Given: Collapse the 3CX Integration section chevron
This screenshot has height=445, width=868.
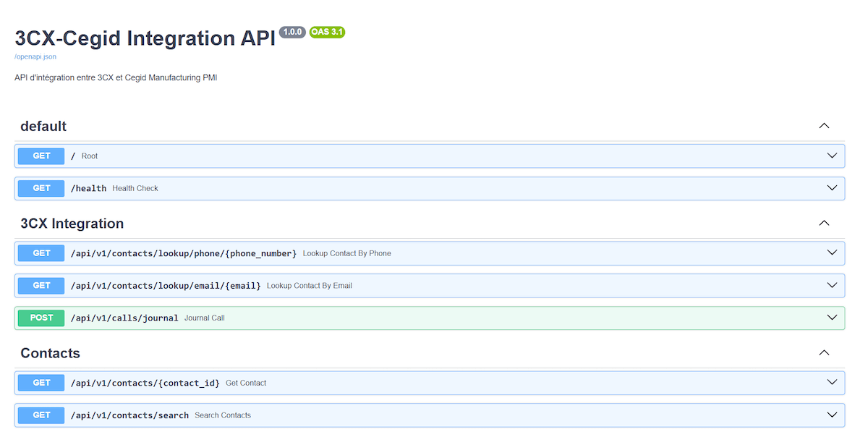Looking at the screenshot, I should click(823, 224).
